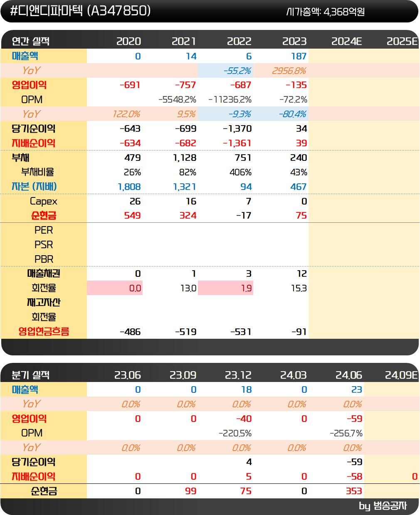
Task: Click the YoY value -80.4%
Action: click(292, 114)
